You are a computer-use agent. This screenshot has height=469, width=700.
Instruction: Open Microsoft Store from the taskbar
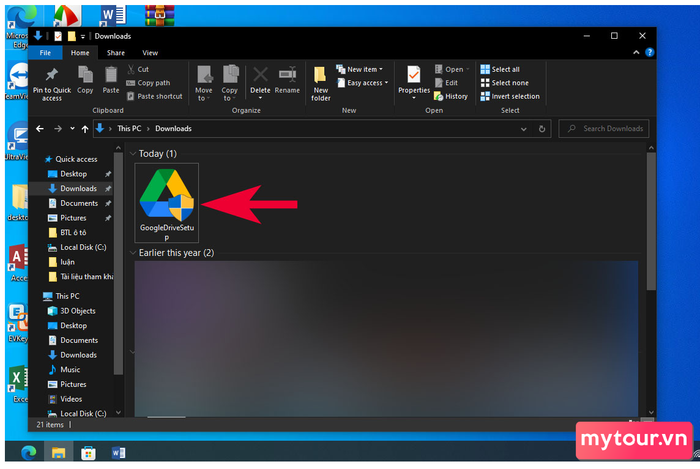point(88,452)
